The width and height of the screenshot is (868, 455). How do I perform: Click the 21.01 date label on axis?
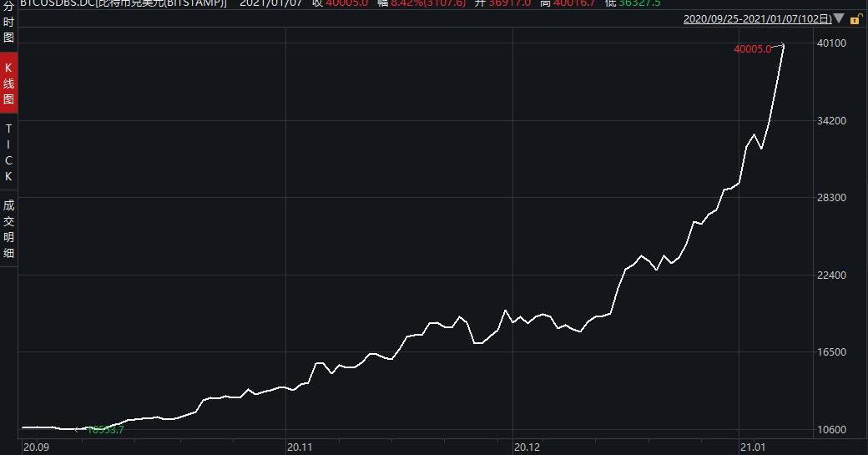753,447
